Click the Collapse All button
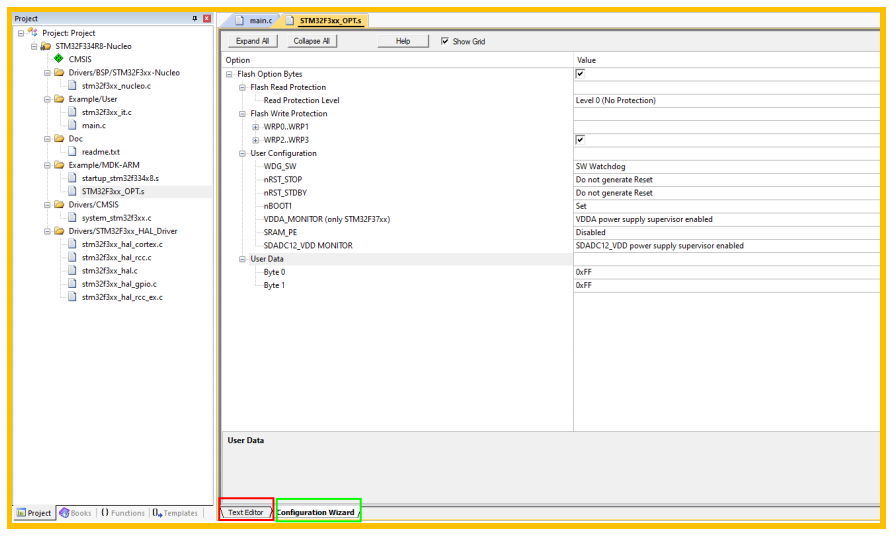The height and width of the screenshot is (541, 896). coord(311,41)
